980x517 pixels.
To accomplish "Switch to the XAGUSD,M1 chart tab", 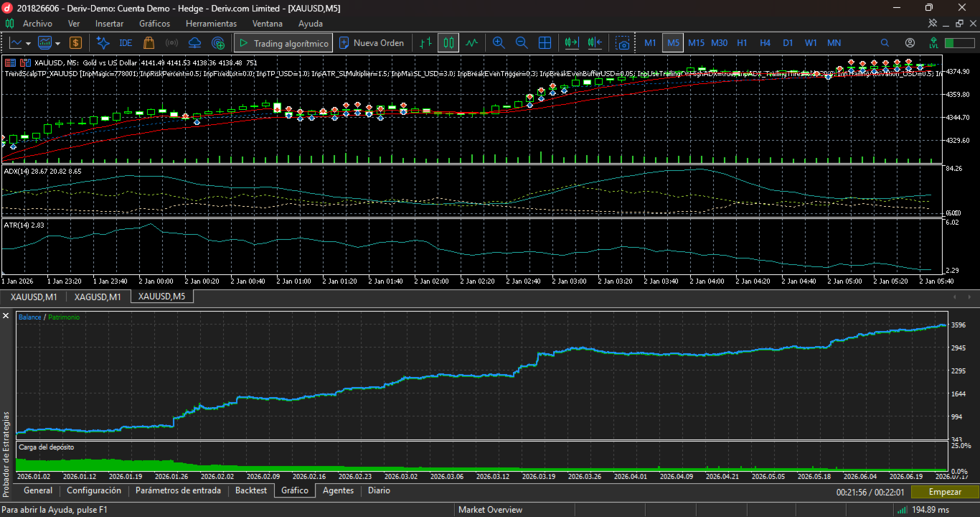I will tap(98, 297).
